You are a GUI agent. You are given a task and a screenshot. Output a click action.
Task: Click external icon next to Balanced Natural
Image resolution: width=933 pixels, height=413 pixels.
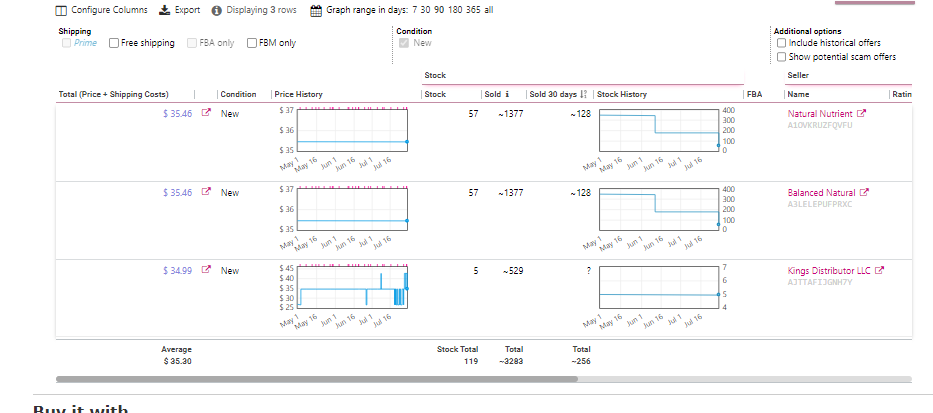865,192
